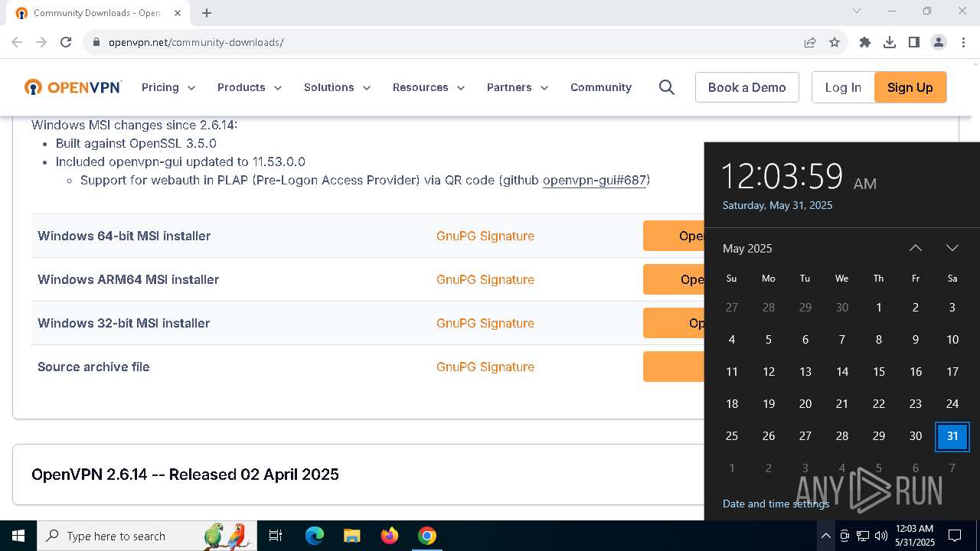Image resolution: width=980 pixels, height=551 pixels.
Task: Expand OpenVPN 2.6.14 release section
Action: [358, 474]
